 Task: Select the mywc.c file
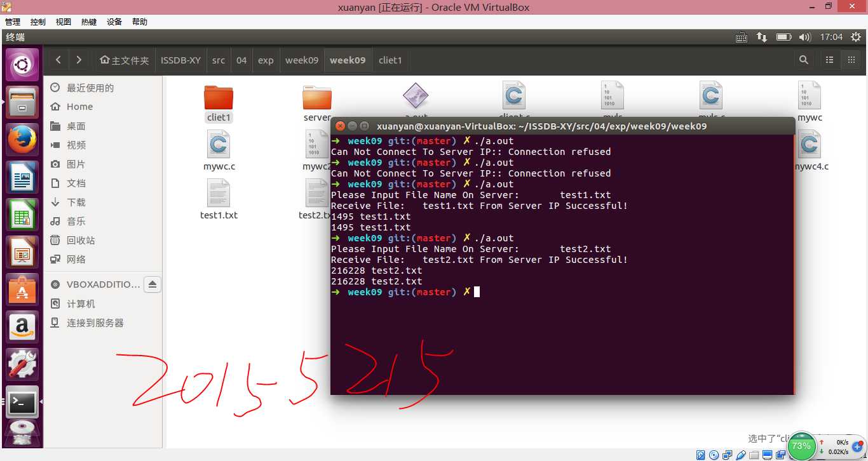[x=219, y=151]
